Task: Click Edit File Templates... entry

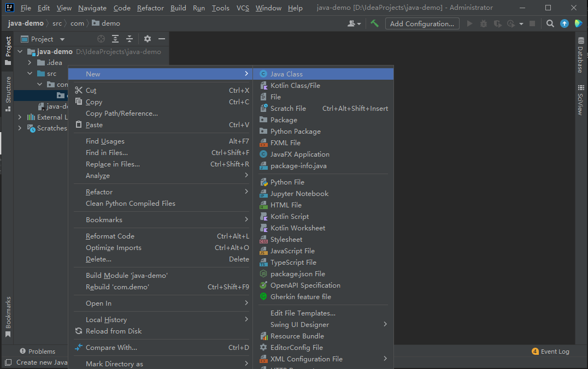Action: pos(324,313)
